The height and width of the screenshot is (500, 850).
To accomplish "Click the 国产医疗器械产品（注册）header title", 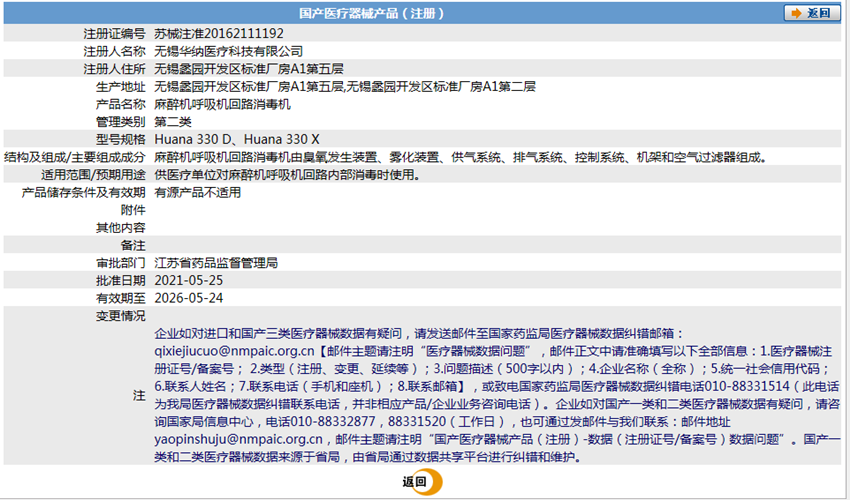I will (x=371, y=14).
